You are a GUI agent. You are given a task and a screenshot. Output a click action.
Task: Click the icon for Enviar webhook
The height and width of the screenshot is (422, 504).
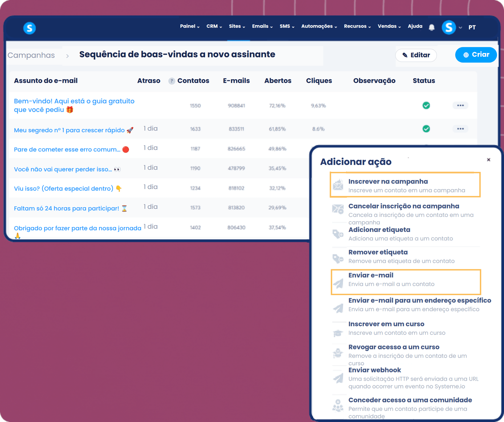tap(338, 378)
